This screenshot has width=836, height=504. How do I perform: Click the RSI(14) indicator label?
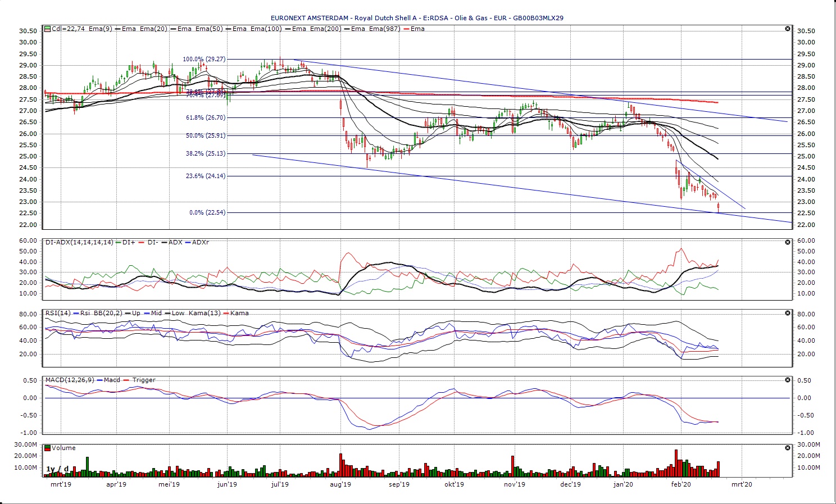coord(58,313)
